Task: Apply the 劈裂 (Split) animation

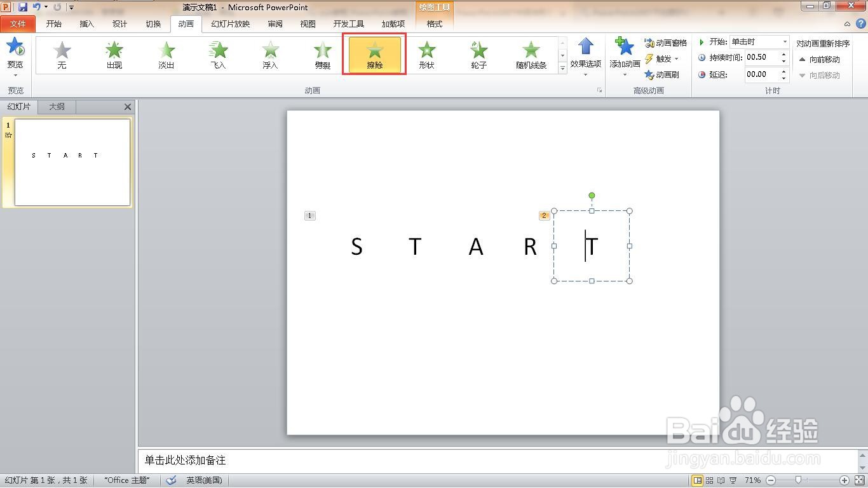Action: [x=323, y=55]
